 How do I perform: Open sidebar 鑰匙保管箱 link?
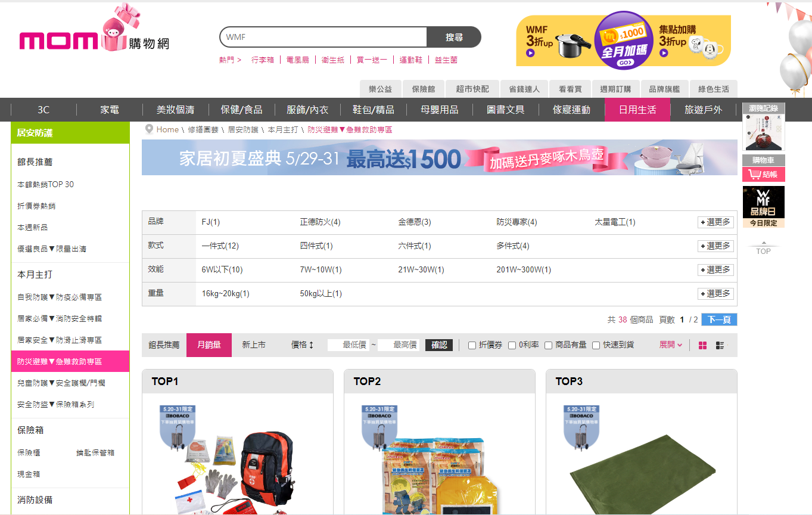point(95,452)
